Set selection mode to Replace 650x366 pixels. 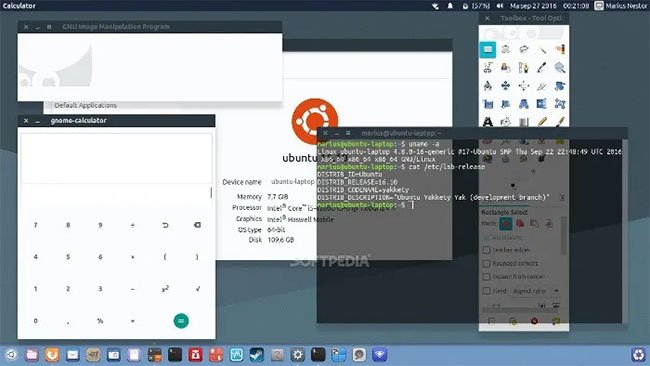pyautogui.click(x=506, y=224)
